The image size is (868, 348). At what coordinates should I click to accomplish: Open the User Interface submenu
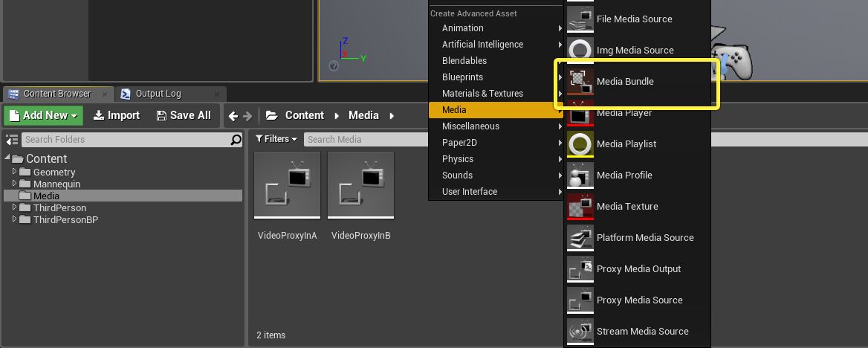click(496, 192)
